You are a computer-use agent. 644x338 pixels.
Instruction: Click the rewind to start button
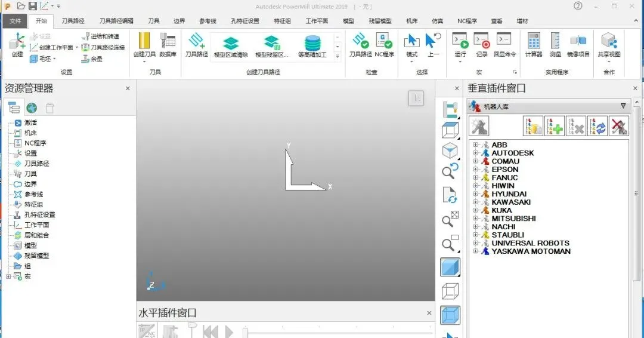pos(210,331)
